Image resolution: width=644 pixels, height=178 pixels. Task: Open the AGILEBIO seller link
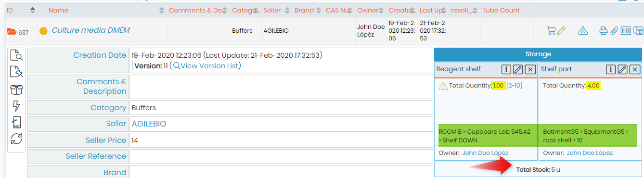pos(149,124)
